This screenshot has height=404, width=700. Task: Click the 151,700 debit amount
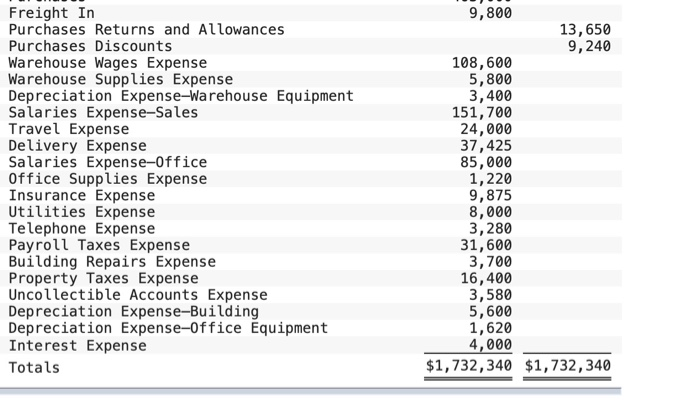[482, 112]
